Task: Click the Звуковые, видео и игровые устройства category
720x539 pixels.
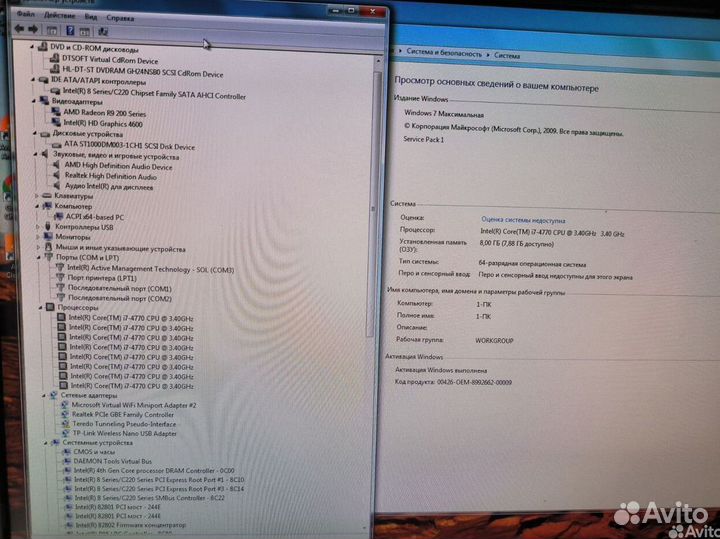Action: point(116,156)
